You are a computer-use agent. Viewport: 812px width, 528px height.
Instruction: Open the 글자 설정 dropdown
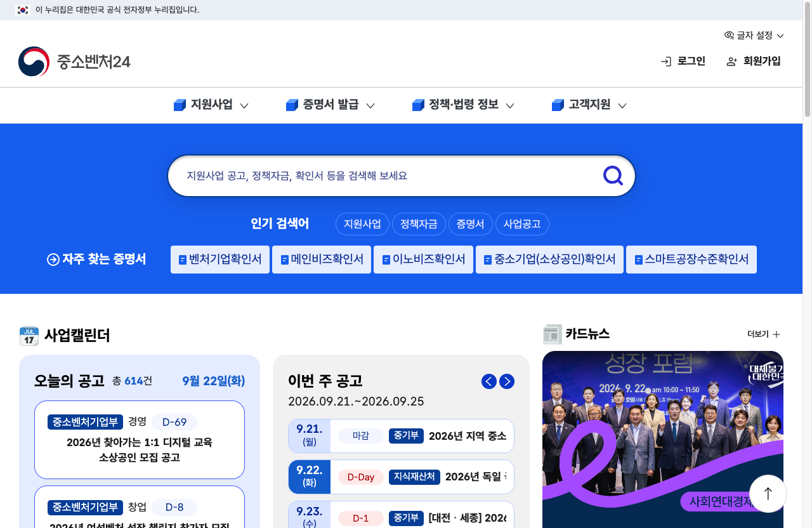754,36
